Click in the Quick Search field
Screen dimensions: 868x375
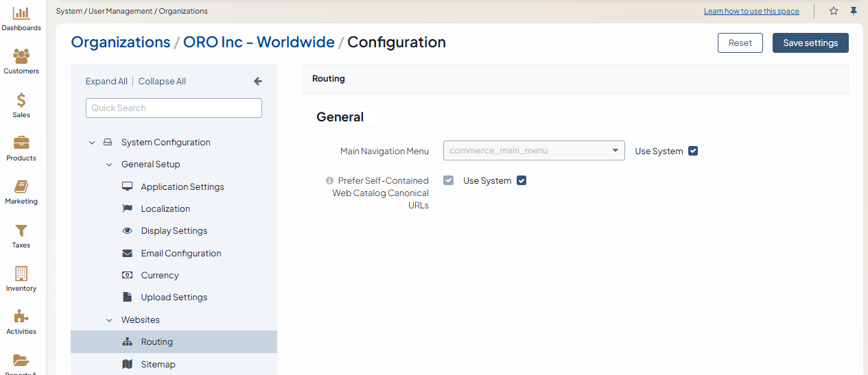tap(174, 108)
